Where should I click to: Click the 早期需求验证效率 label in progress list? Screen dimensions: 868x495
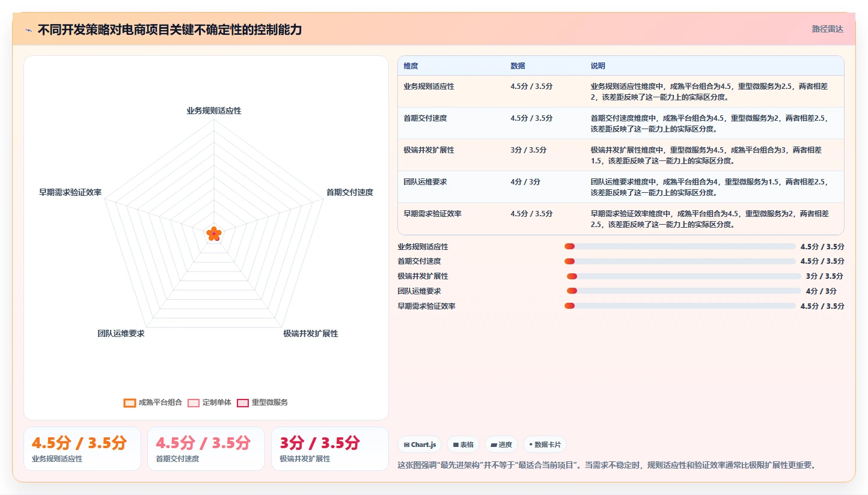[427, 306]
